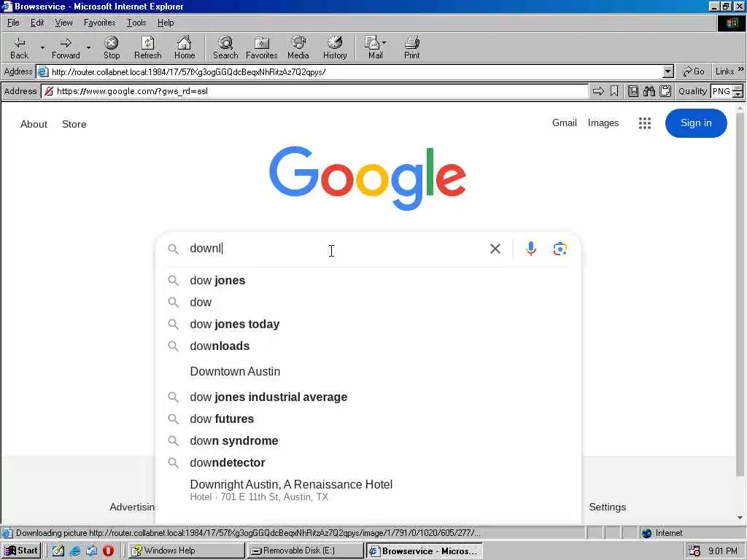Image resolution: width=747 pixels, height=560 pixels.
Task: Select the "Downright Austin, A Renaissance Hotel" suggestion
Action: click(368, 490)
